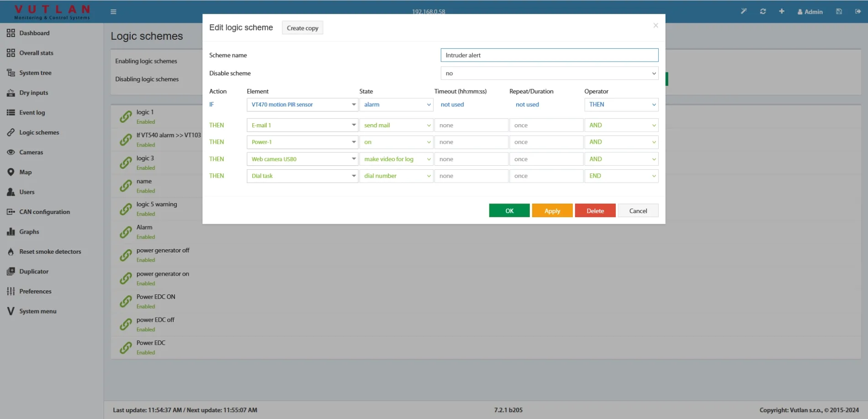
Task: Open the Cameras section in sidebar
Action: (x=31, y=152)
